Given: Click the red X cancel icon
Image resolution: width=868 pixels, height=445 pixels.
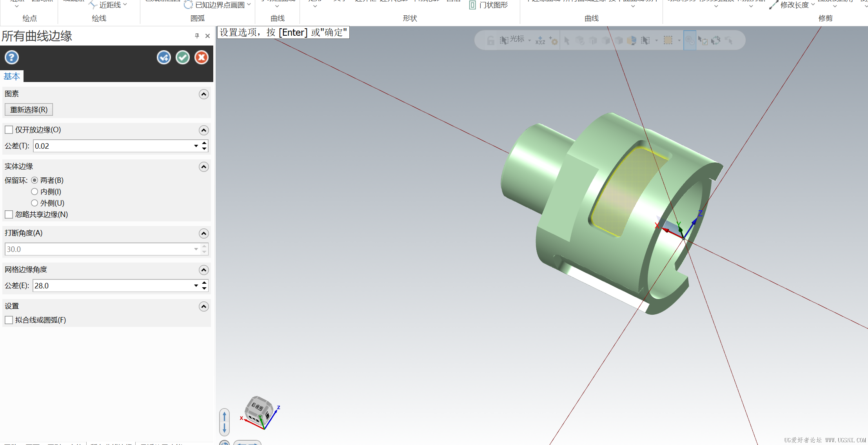Looking at the screenshot, I should (x=202, y=58).
